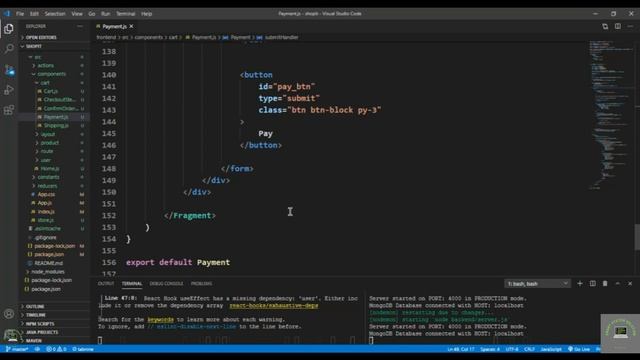Open the Run and Debug view
This screenshot has width=640, height=360.
click(9, 90)
